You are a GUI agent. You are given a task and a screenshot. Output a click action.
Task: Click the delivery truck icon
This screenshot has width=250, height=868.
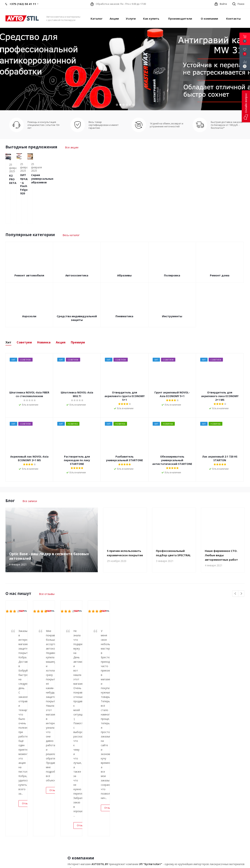pos(200,125)
